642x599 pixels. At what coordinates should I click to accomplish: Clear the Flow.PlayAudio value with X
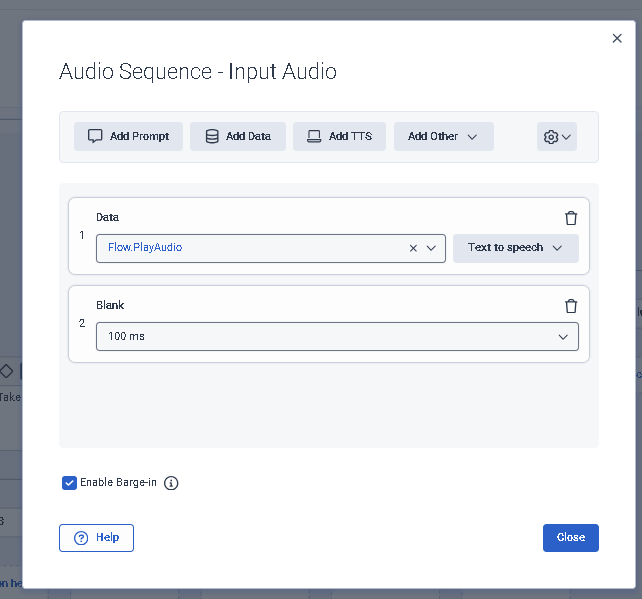pyautogui.click(x=413, y=248)
